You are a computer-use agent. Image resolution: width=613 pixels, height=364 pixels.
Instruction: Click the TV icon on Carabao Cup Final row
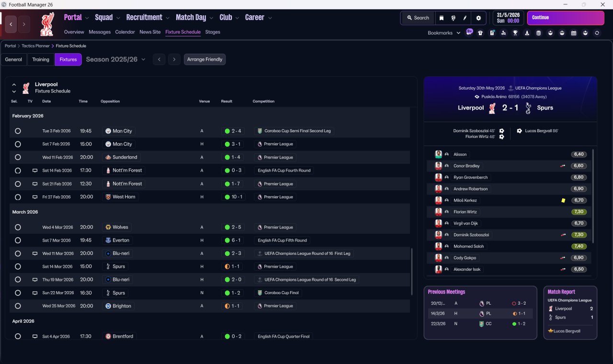[35, 293]
